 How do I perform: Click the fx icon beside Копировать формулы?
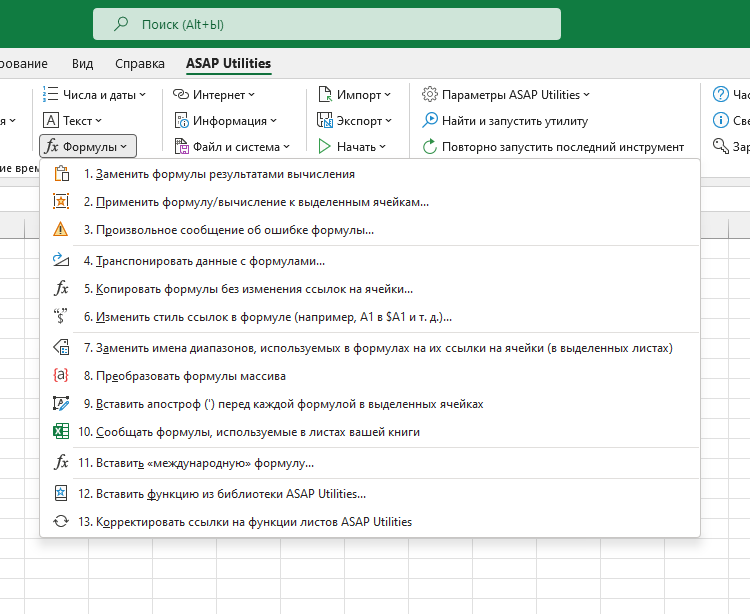61,288
